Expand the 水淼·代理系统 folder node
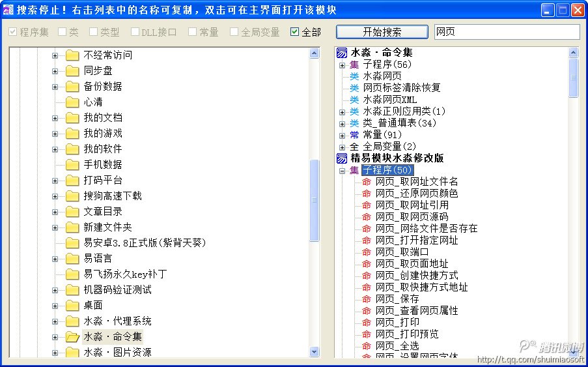This screenshot has height=367, width=588. 55,321
